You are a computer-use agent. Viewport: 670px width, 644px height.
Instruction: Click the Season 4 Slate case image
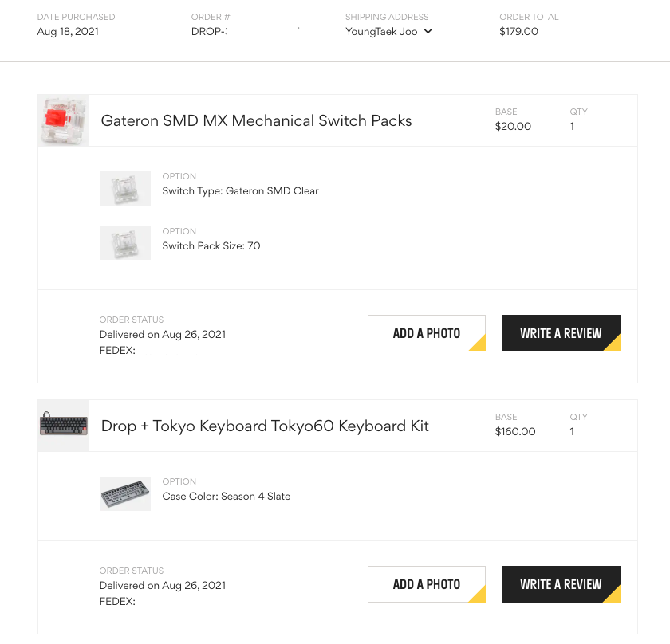(x=125, y=493)
